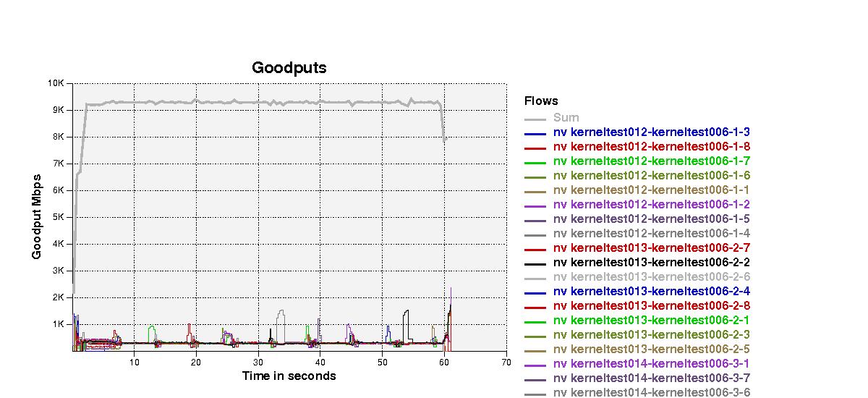Click the kerneltest012-kerneltest006-1-5 flow label
This screenshot has height=398, width=868.
pyautogui.click(x=651, y=219)
